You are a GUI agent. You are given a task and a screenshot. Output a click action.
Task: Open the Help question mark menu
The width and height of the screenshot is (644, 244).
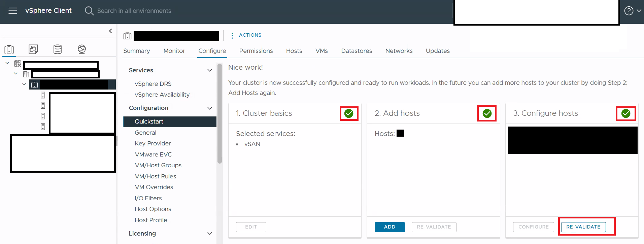[x=629, y=11]
